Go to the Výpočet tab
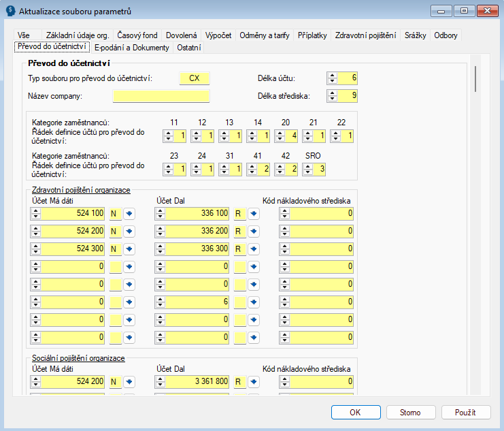 click(x=218, y=35)
